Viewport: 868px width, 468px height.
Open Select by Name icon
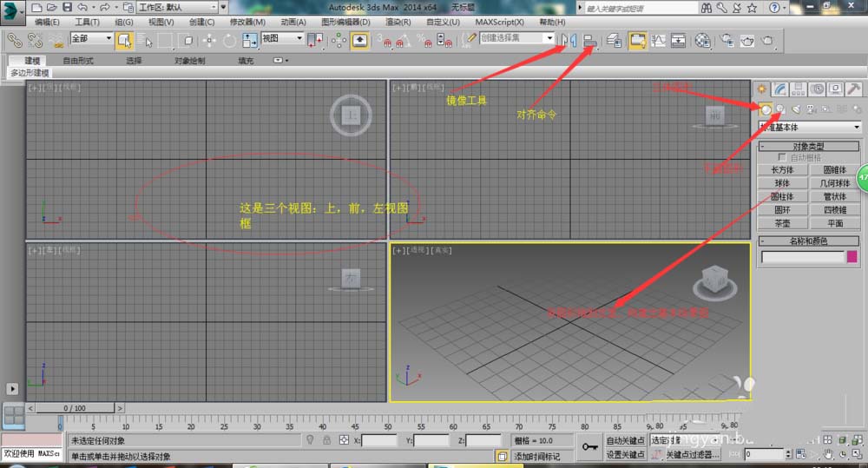(x=145, y=41)
